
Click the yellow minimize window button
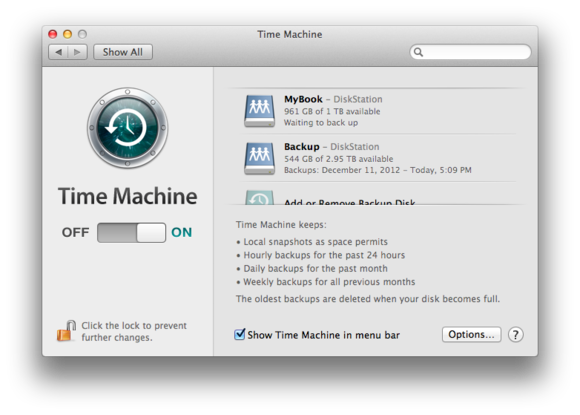point(67,34)
